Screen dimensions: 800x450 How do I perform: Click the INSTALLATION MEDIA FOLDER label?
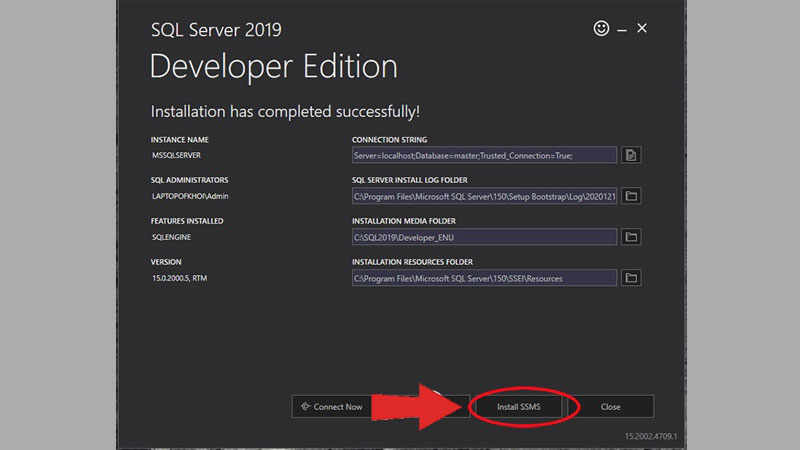click(404, 221)
